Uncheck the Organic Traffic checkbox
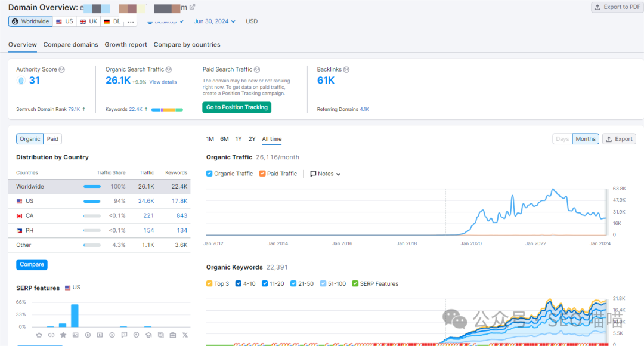Image resolution: width=644 pixels, height=346 pixels. click(209, 174)
